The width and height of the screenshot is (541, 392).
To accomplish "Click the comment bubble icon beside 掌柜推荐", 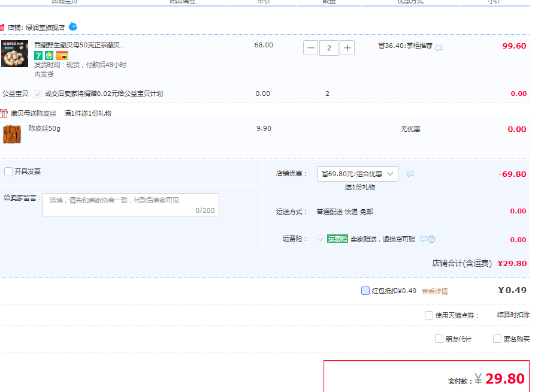I will [x=439, y=48].
